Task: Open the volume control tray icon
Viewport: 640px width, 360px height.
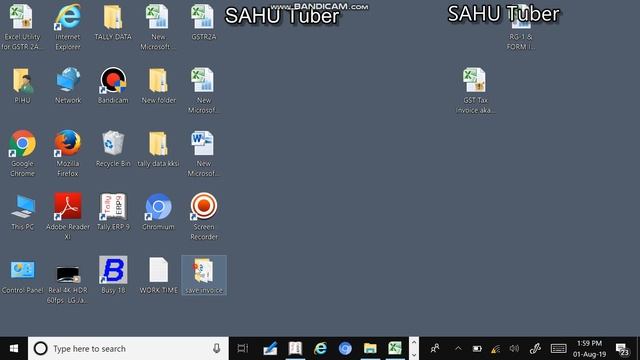Action: pyautogui.click(x=514, y=349)
